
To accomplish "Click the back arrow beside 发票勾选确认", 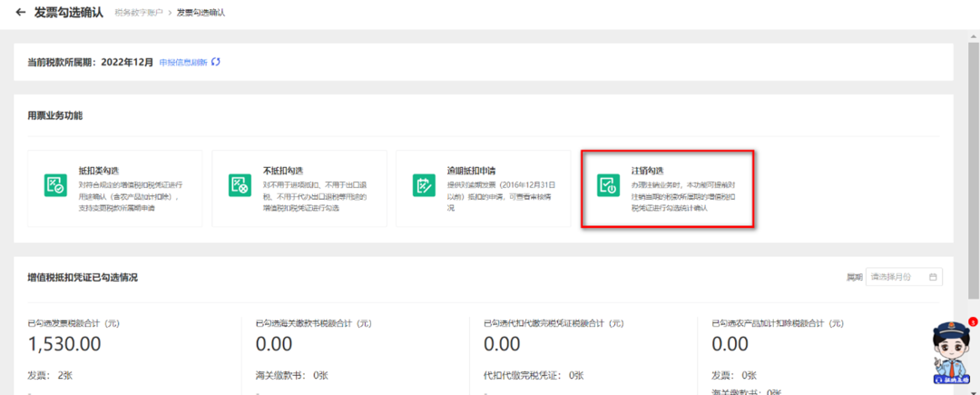I will point(21,13).
